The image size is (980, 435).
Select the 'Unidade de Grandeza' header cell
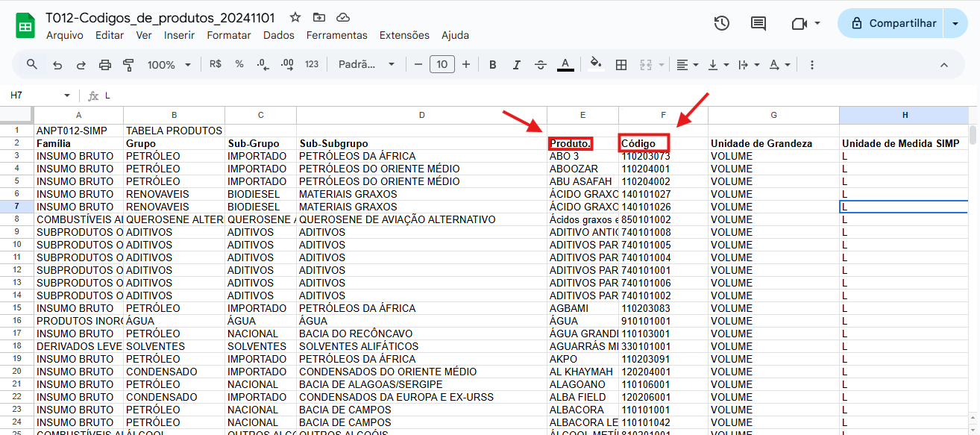pyautogui.click(x=773, y=143)
